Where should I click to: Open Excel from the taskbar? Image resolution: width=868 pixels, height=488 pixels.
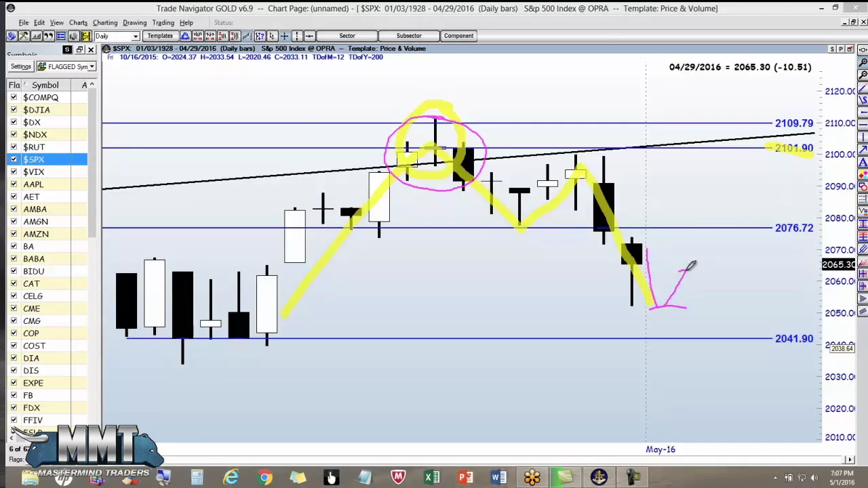(x=432, y=478)
